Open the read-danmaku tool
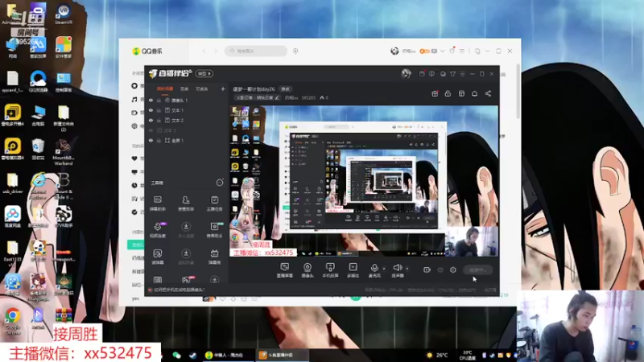Image resolution: width=644 pixels, height=362 pixels. tap(158, 257)
